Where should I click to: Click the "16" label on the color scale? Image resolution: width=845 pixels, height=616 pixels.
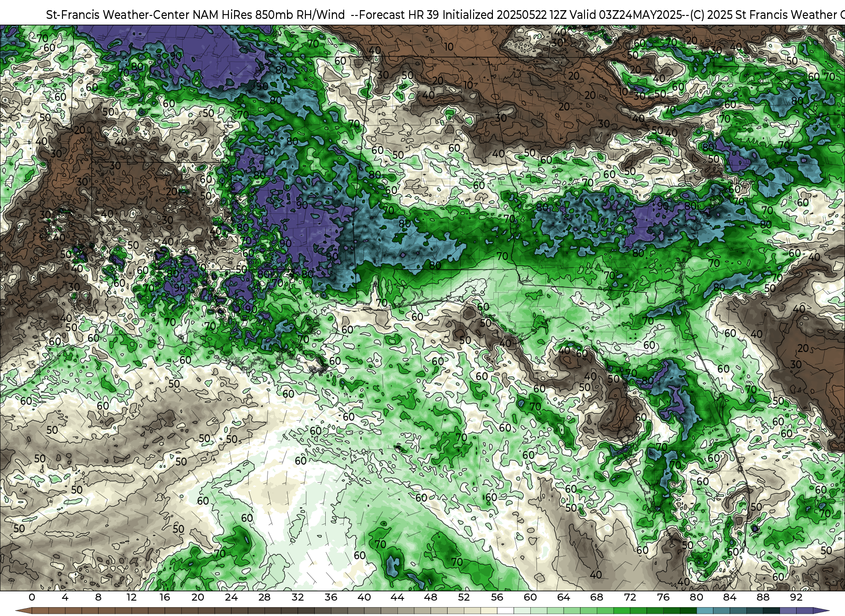coord(165,597)
